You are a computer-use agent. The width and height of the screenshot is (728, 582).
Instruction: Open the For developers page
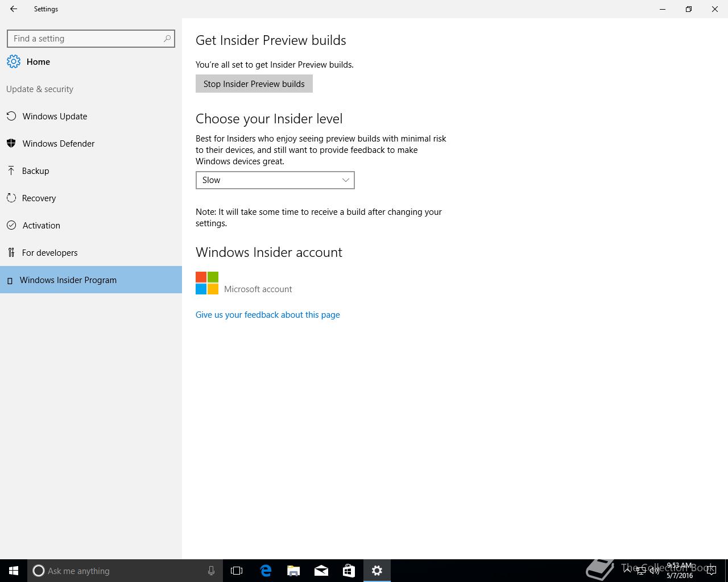91,253
